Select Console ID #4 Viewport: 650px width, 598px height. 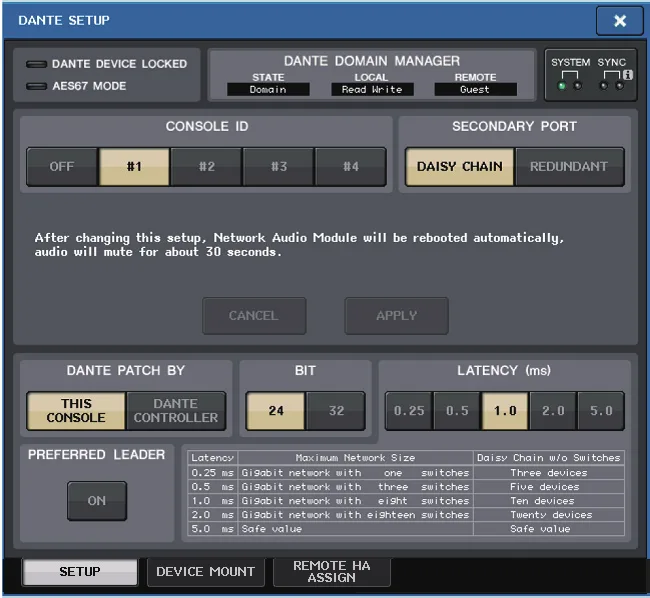351,167
